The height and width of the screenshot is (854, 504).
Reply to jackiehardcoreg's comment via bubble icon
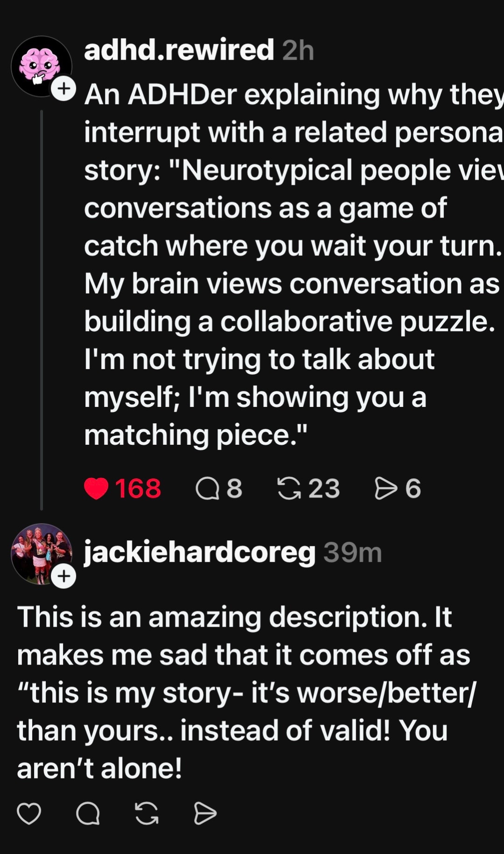(88, 813)
